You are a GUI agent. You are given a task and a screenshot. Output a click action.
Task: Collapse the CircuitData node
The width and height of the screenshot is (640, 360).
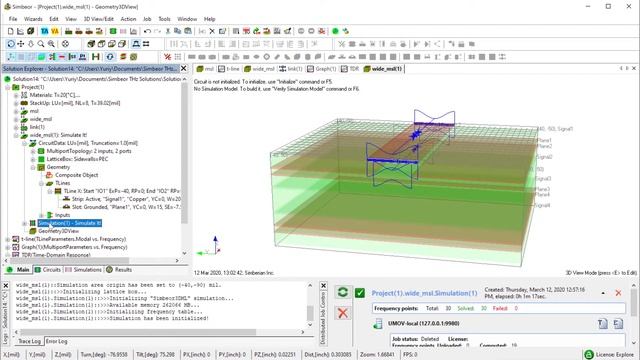pos(24,143)
